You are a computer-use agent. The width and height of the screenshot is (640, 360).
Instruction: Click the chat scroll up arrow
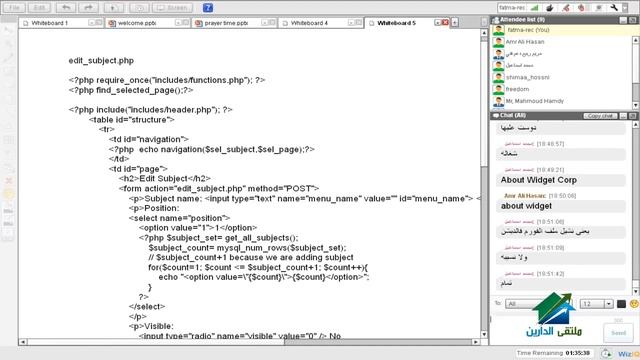[636, 124]
